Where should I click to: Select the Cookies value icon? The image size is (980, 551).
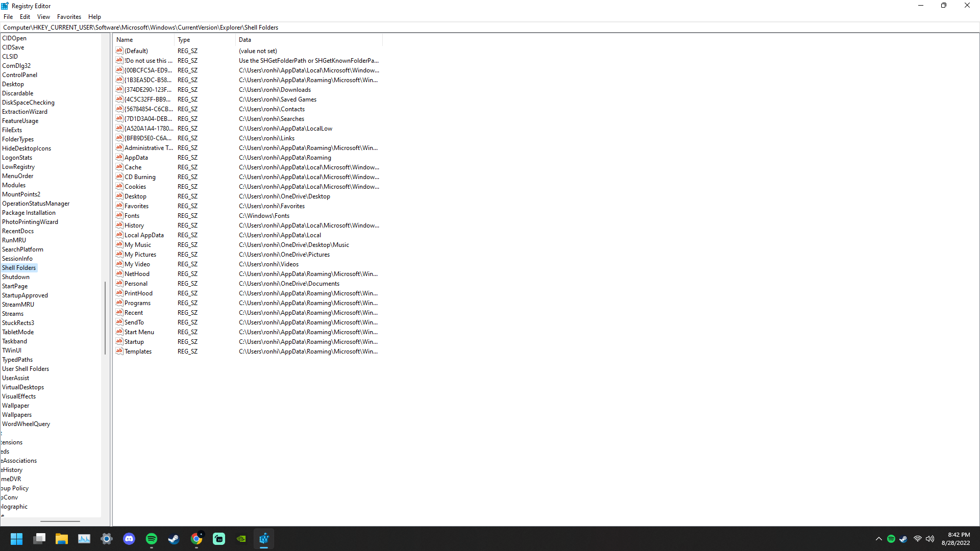pyautogui.click(x=119, y=186)
